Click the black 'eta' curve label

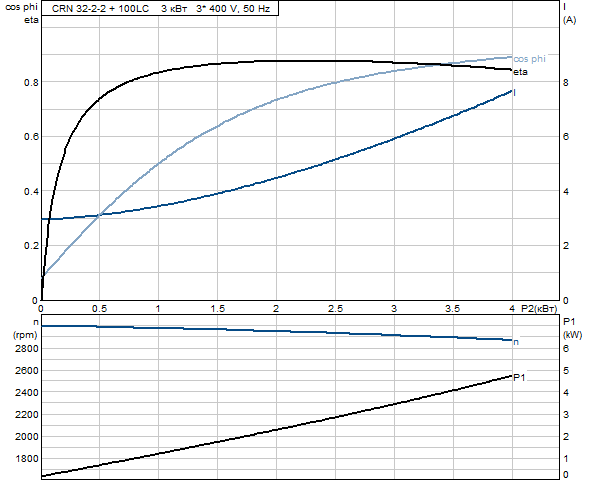(x=520, y=72)
